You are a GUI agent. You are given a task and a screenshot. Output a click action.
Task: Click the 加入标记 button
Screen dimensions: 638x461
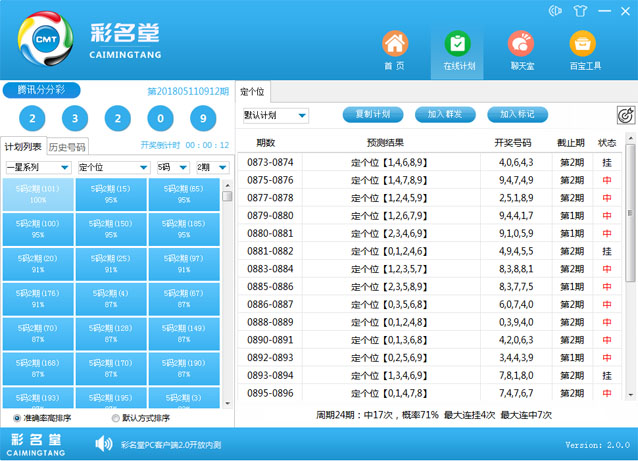(517, 114)
